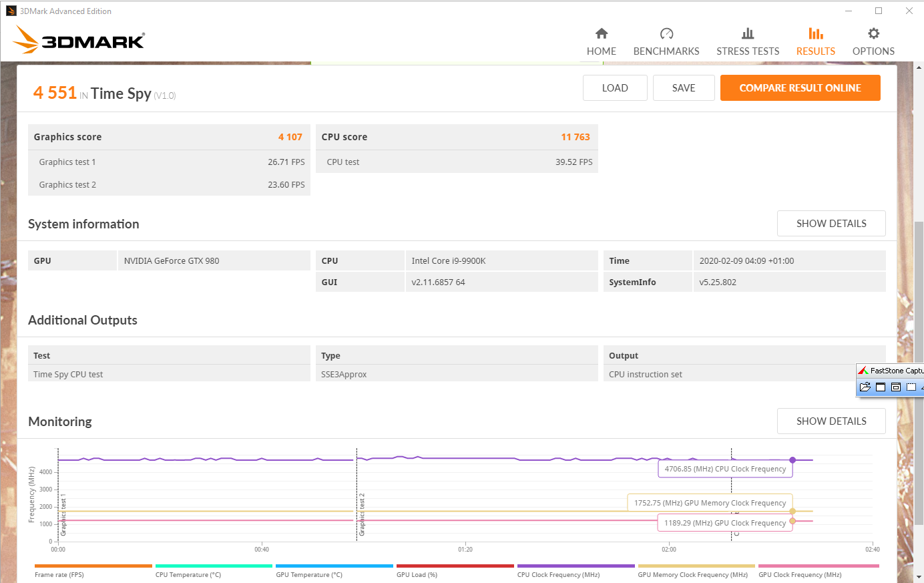Click the purple CPU clock data point
The width and height of the screenshot is (924, 583).
(792, 460)
